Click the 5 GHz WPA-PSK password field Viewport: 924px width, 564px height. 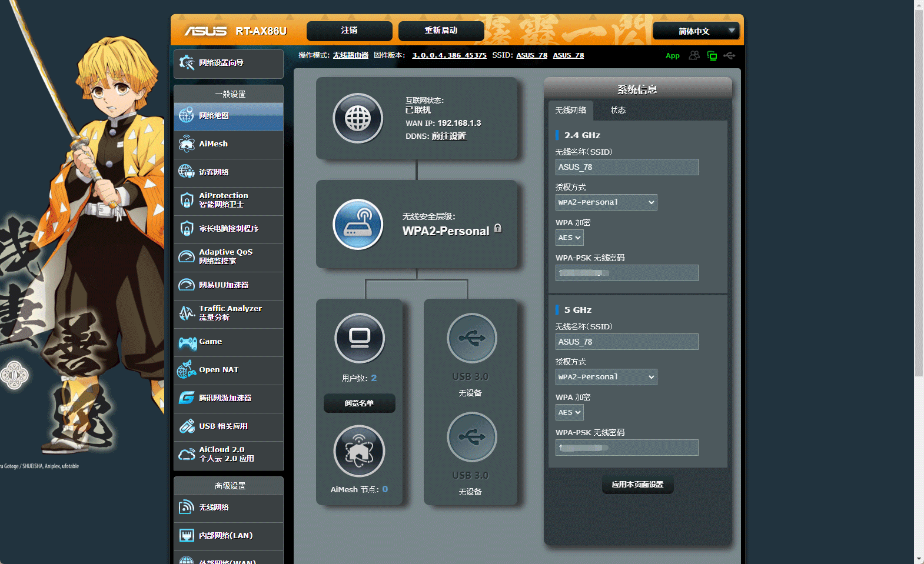click(627, 448)
